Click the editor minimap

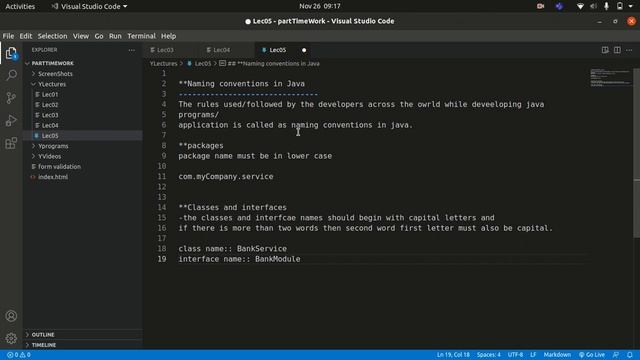[x=610, y=77]
